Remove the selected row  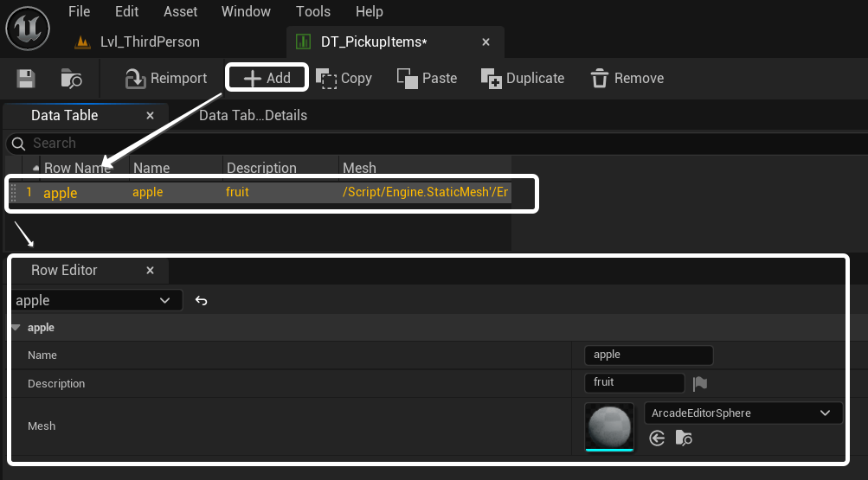click(627, 79)
